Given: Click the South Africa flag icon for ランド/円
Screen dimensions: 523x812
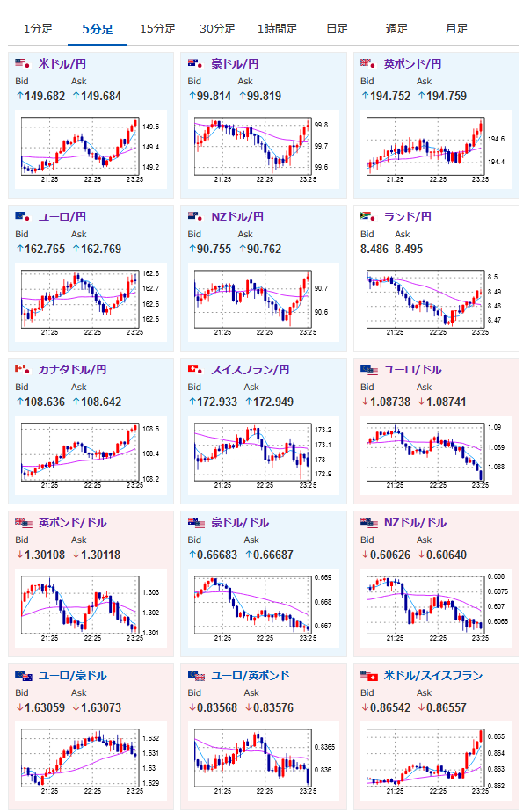Looking at the screenshot, I should [367, 216].
